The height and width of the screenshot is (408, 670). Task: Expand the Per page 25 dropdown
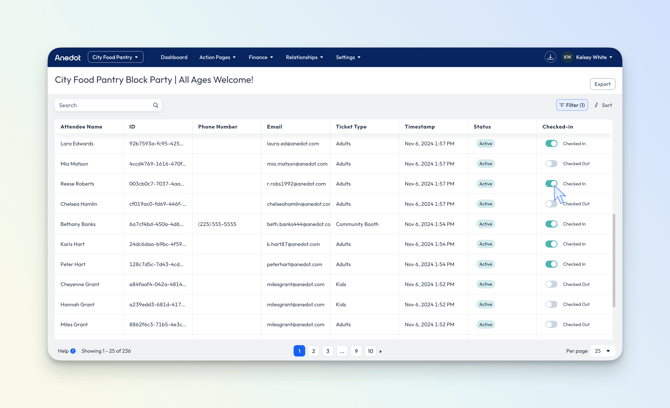click(x=602, y=351)
